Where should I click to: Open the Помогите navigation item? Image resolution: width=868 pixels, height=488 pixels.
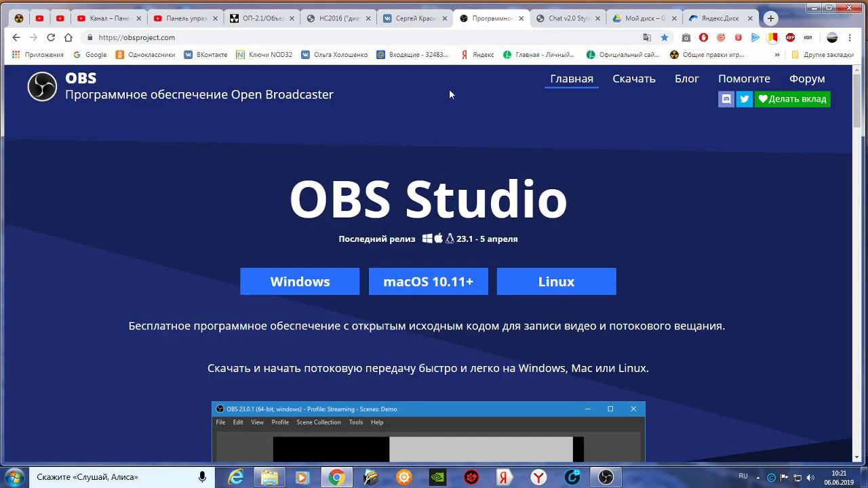[x=744, y=79]
